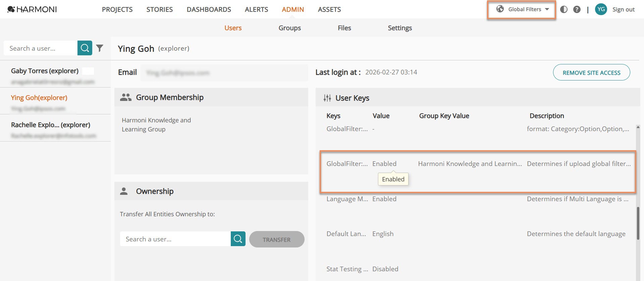Click the YG user avatar
The image size is (644, 281).
click(x=601, y=9)
